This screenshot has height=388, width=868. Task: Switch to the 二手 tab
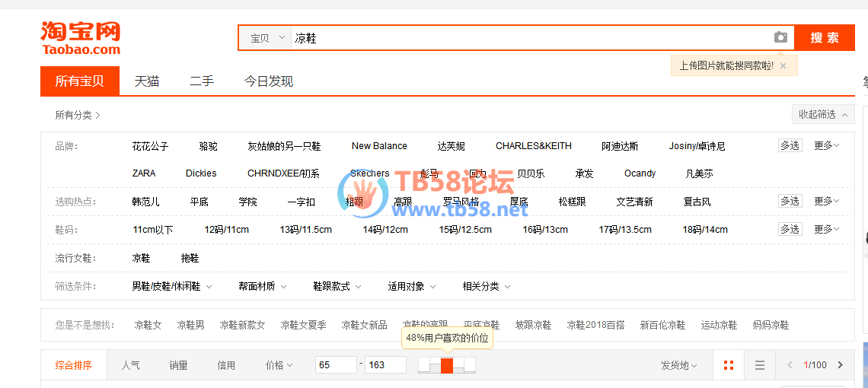point(202,81)
